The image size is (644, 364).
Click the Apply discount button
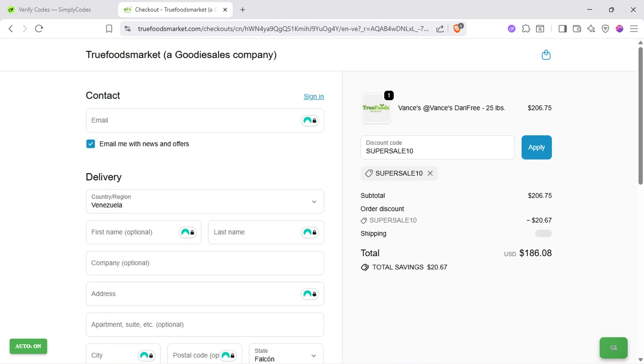[x=536, y=147]
